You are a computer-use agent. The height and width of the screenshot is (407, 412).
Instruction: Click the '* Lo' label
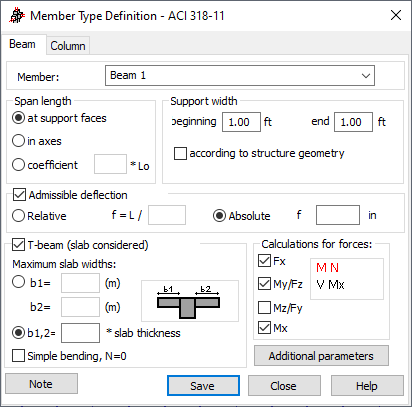(140, 166)
